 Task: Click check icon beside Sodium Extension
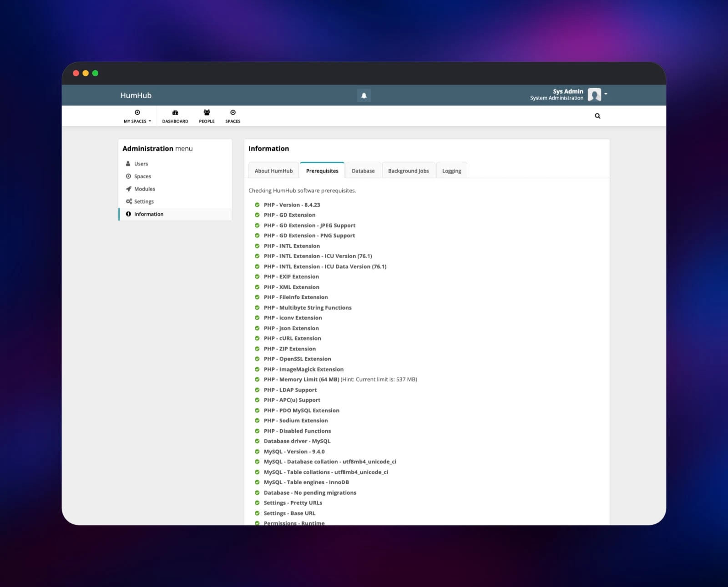[x=257, y=421]
